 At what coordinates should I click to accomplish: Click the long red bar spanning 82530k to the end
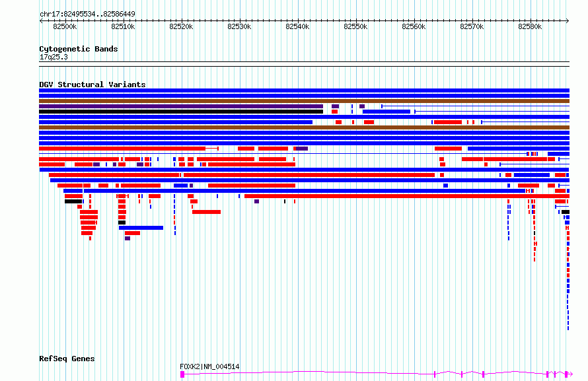coord(407,196)
